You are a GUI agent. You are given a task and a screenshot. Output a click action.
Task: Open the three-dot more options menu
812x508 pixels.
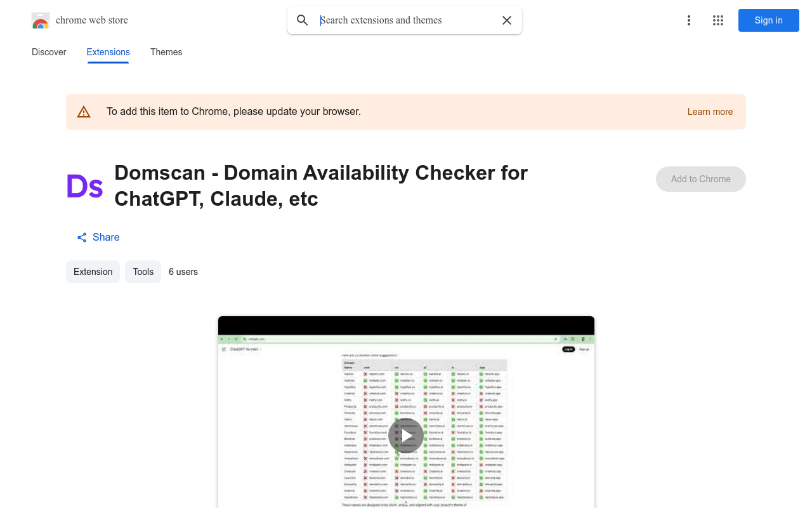[689, 20]
